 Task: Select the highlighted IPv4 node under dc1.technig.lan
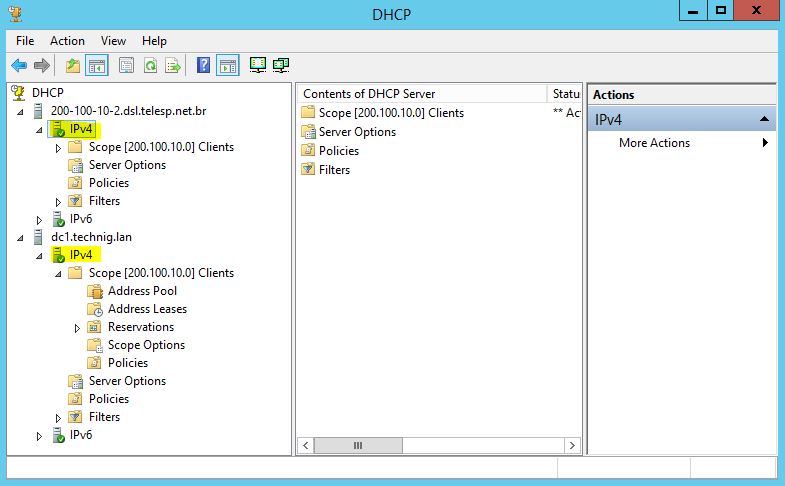coord(81,255)
